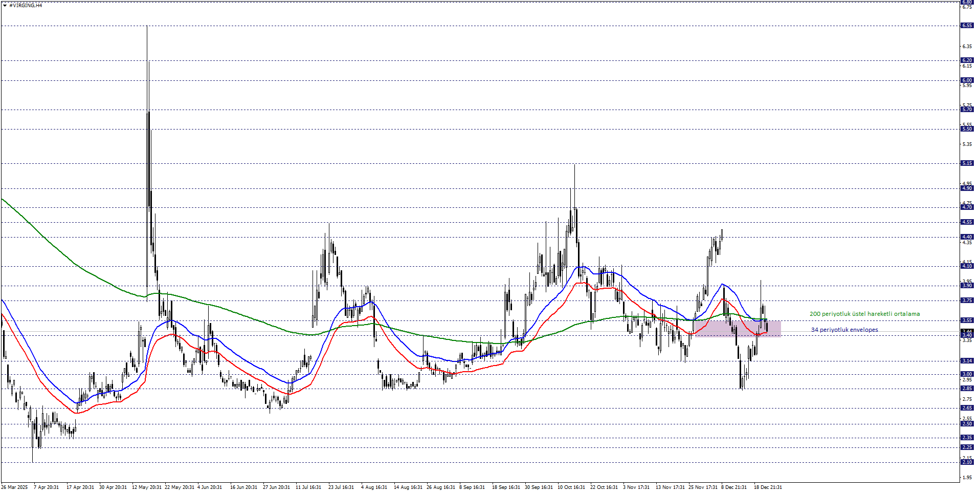This screenshot has height=493, width=980.
Task: Select the blue 34 periyotluk envelopes label
Action: pyautogui.click(x=844, y=330)
